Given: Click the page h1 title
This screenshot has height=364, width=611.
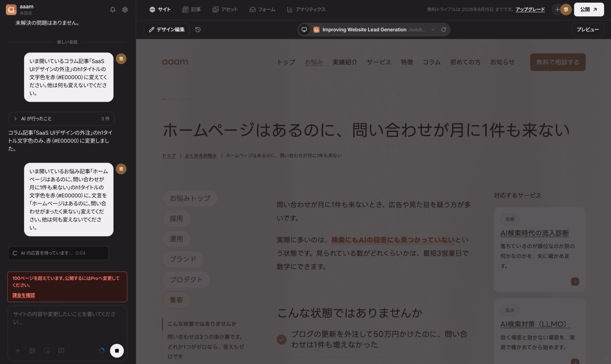Looking at the screenshot, I should [x=366, y=130].
